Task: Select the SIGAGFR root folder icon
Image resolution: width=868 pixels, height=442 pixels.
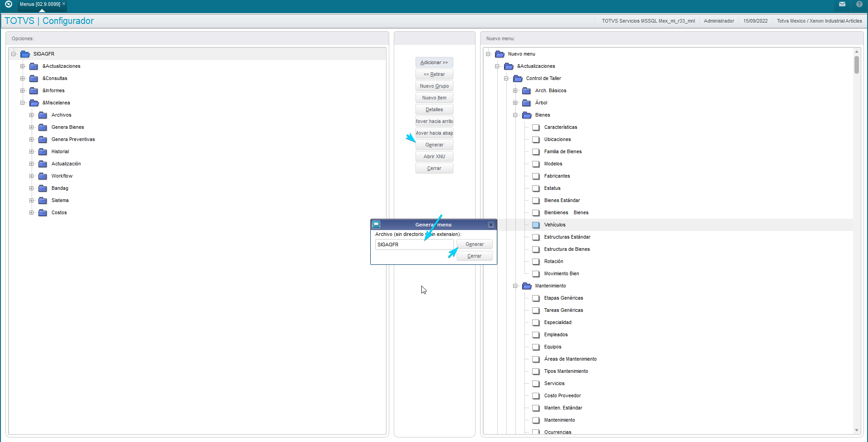Action: click(x=25, y=54)
